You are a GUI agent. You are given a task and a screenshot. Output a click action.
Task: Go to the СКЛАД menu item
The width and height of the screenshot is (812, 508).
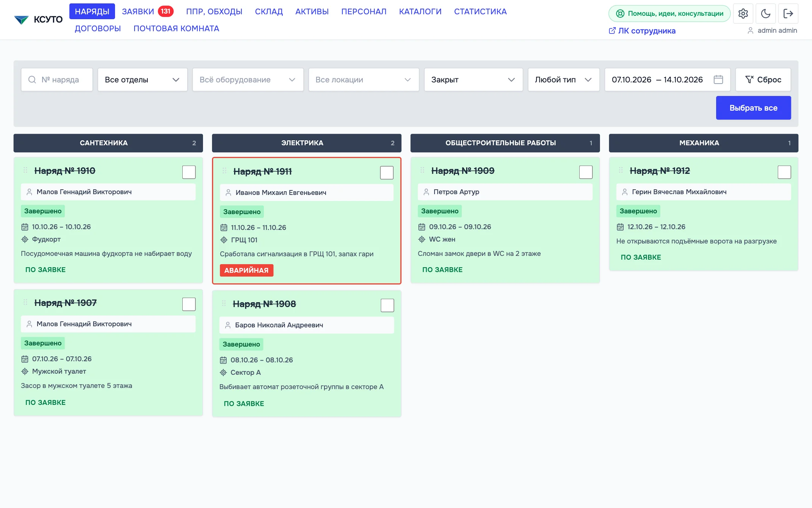point(269,11)
